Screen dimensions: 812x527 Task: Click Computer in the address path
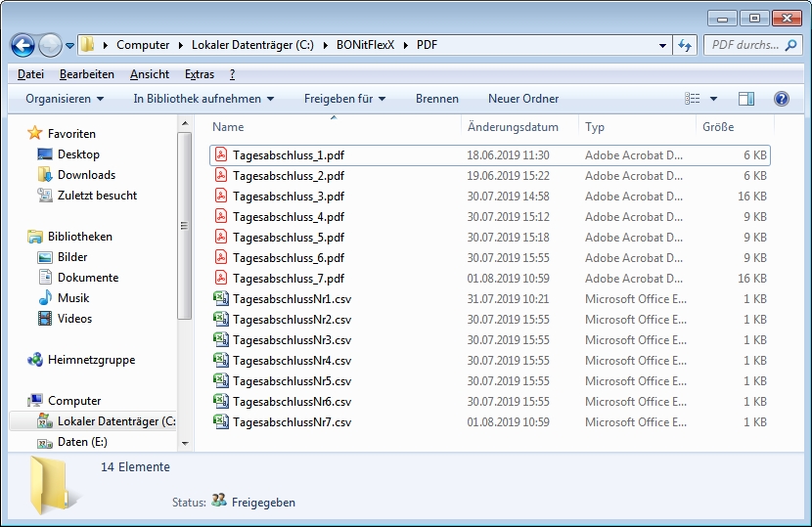(143, 45)
